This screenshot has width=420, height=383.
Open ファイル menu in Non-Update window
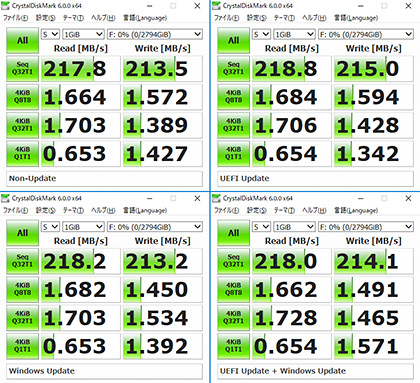click(16, 18)
